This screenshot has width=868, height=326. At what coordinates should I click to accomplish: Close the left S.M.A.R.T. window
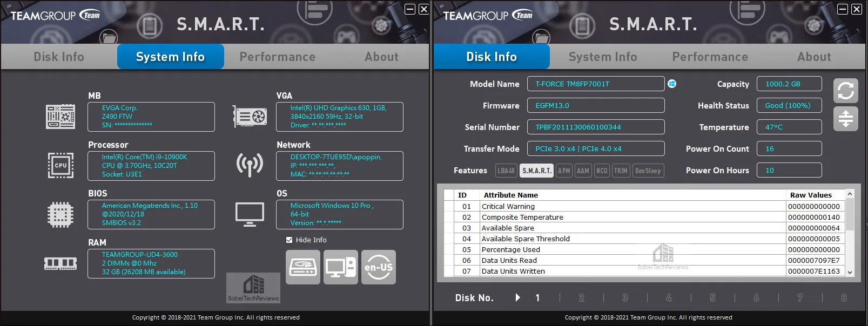pyautogui.click(x=424, y=9)
